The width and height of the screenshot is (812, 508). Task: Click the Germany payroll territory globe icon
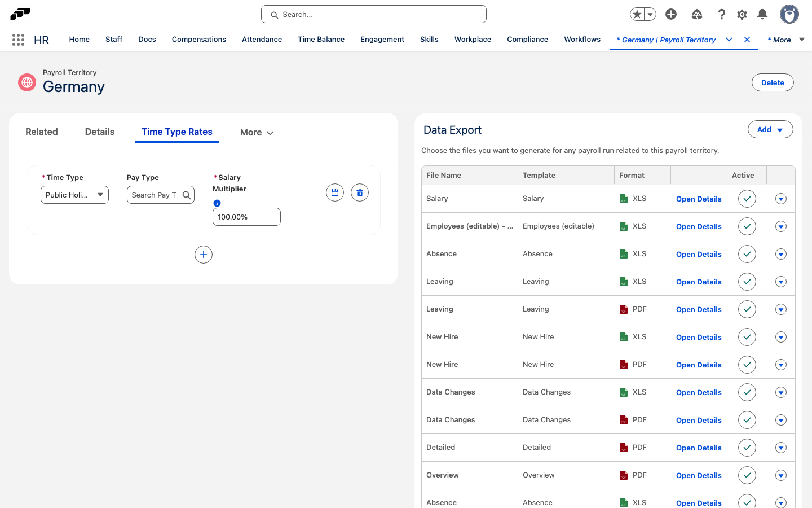click(27, 82)
